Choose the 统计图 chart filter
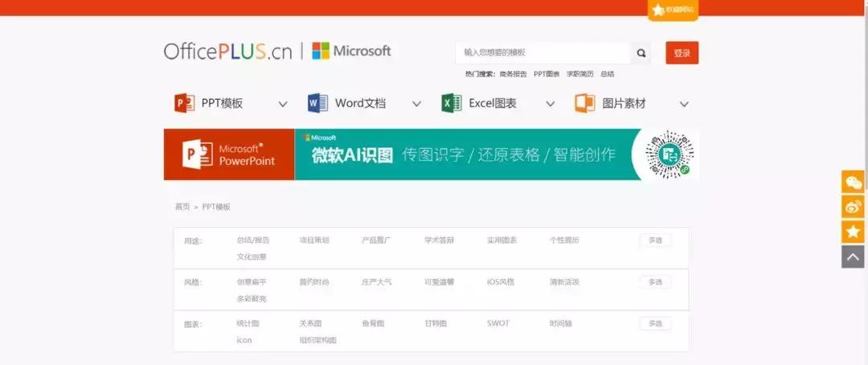This screenshot has width=868, height=365. pos(248,323)
